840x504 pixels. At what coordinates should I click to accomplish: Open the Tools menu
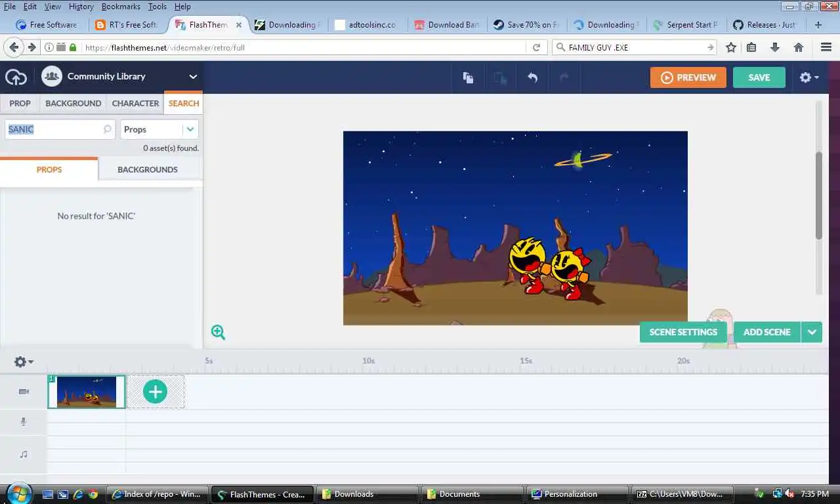pyautogui.click(x=157, y=7)
